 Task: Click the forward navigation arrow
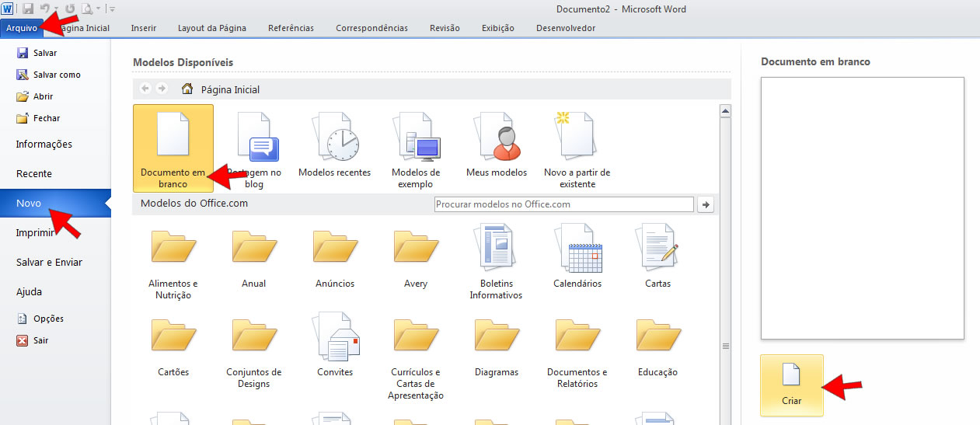[x=162, y=89]
